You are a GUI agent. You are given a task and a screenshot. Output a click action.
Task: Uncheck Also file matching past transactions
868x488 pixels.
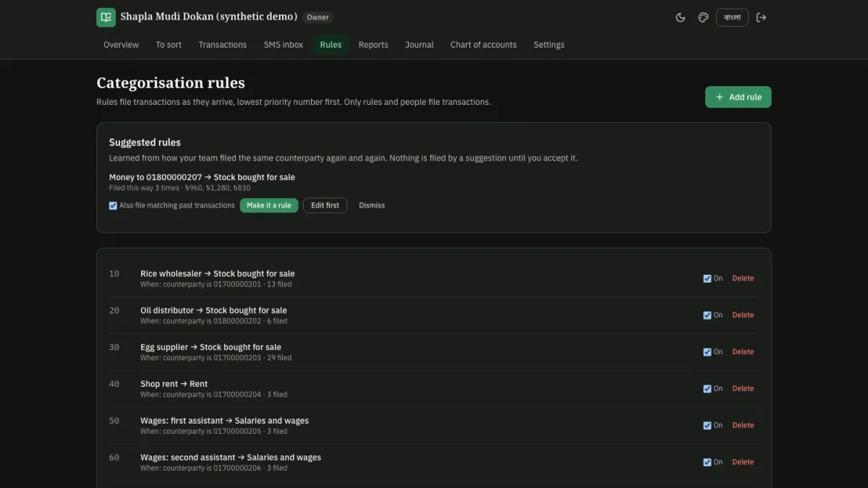coord(113,205)
